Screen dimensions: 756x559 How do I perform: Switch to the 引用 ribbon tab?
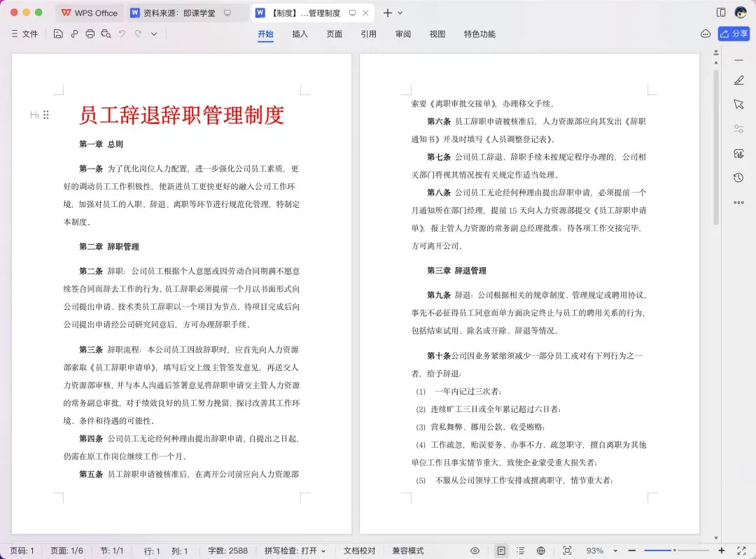pos(368,34)
